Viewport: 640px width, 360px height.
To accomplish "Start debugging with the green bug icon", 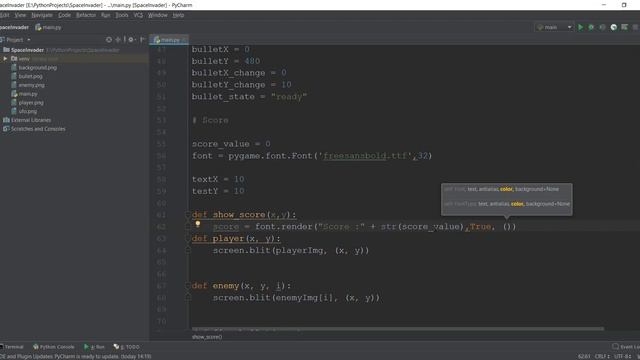I will (591, 27).
